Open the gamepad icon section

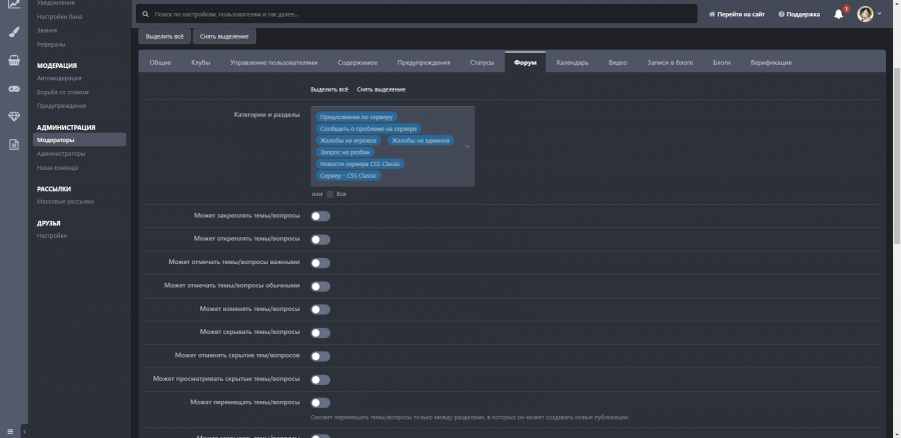[x=14, y=89]
